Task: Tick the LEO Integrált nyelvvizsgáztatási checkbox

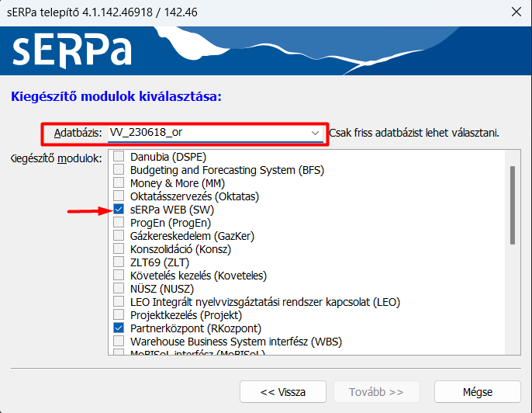Action: (119, 301)
